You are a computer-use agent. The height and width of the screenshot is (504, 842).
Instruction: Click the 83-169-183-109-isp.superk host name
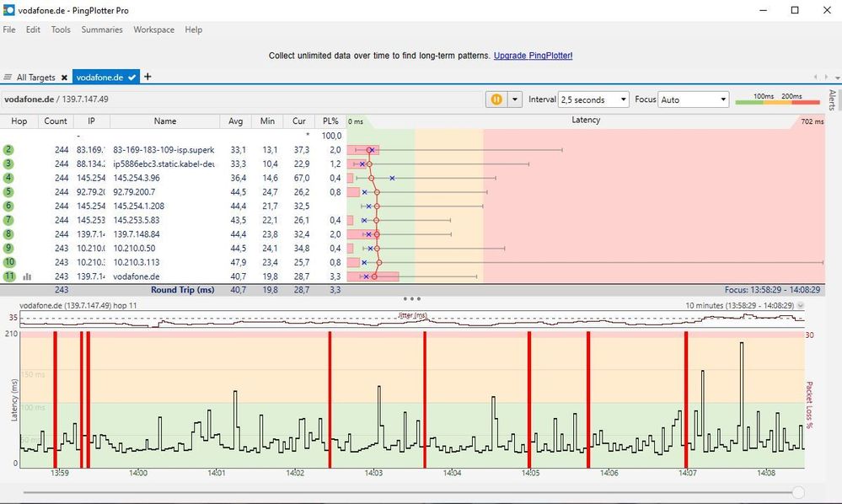pos(164,150)
